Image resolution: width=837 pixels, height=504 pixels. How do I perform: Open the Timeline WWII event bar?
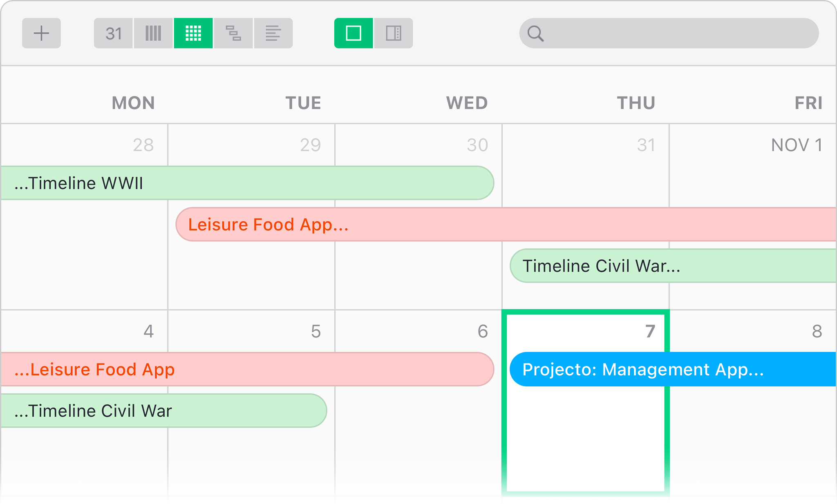[245, 183]
